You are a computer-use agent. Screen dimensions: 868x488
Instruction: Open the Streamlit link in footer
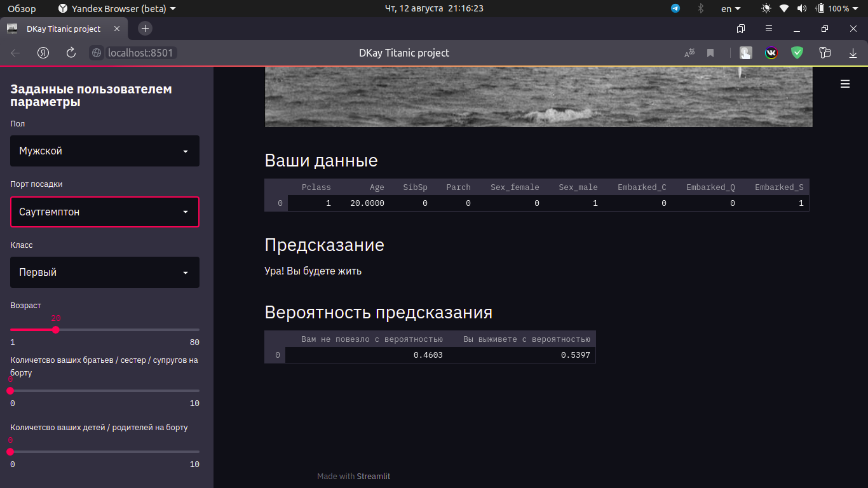click(374, 476)
